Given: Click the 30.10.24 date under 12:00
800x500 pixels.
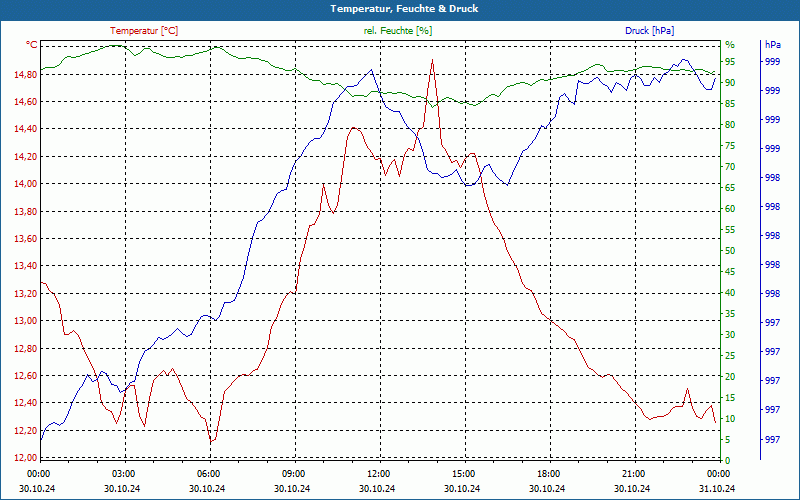Looking at the screenshot, I should click(377, 488).
